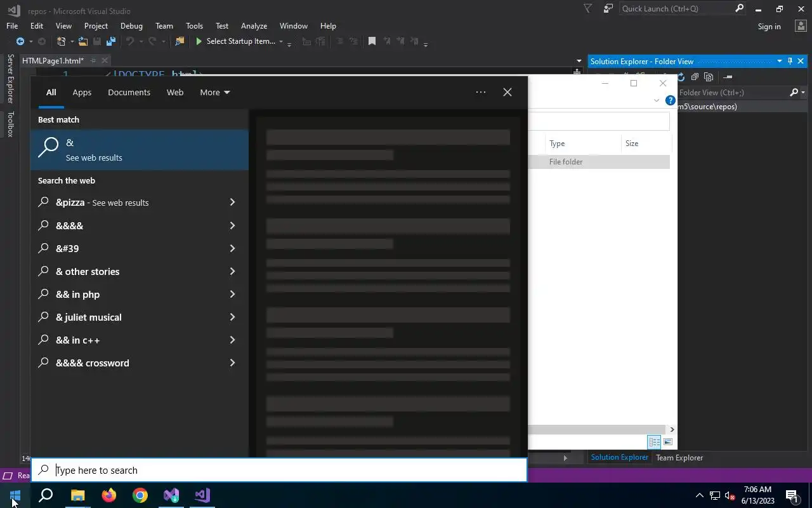Select the '& juliet musical' suggestion
This screenshot has height=508, width=812.
(140, 317)
